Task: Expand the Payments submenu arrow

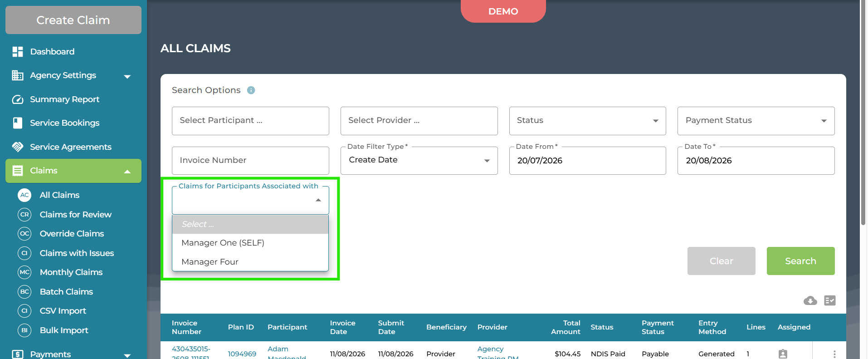Action: [127, 355]
